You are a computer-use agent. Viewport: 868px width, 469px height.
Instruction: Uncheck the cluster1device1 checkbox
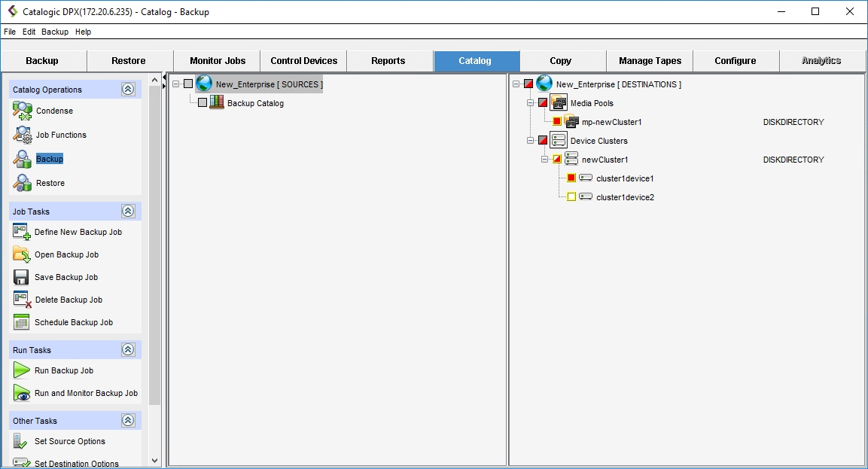pyautogui.click(x=571, y=178)
